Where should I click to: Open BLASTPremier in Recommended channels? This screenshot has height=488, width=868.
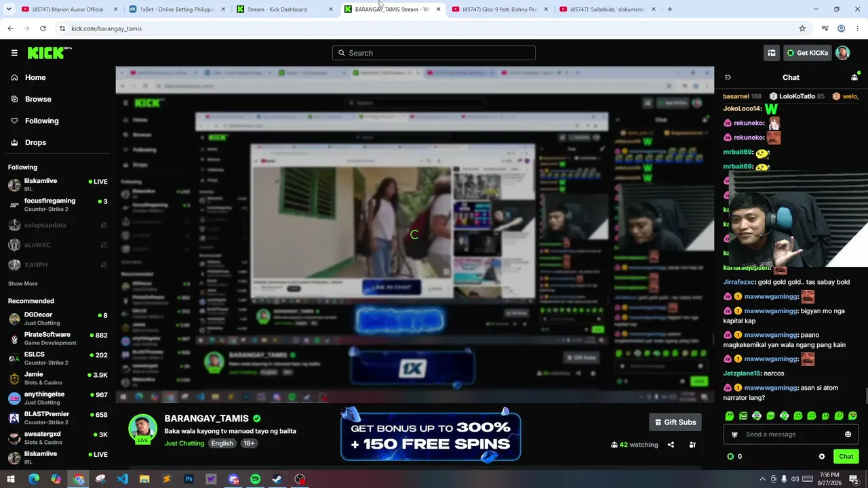(x=58, y=418)
